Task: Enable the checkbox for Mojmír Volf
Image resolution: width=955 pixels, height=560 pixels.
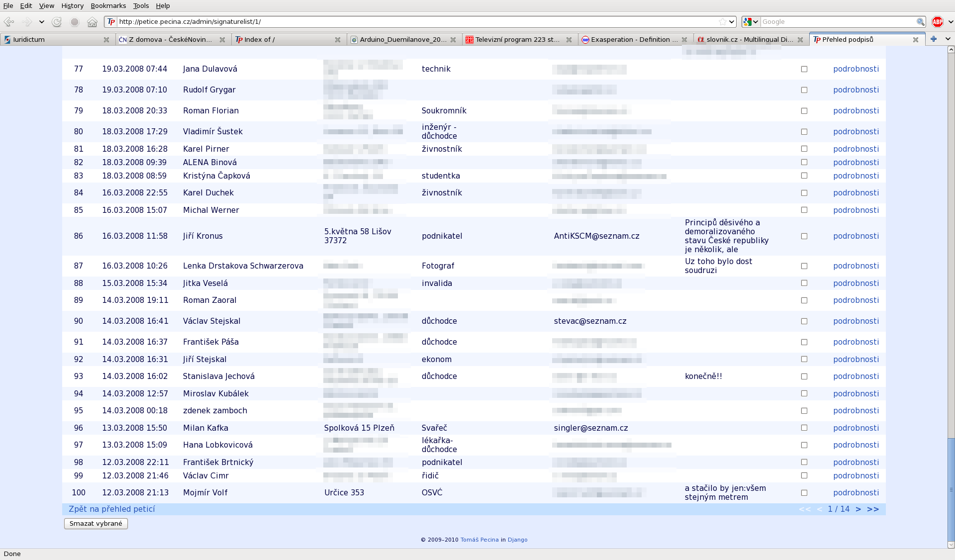Action: (804, 493)
